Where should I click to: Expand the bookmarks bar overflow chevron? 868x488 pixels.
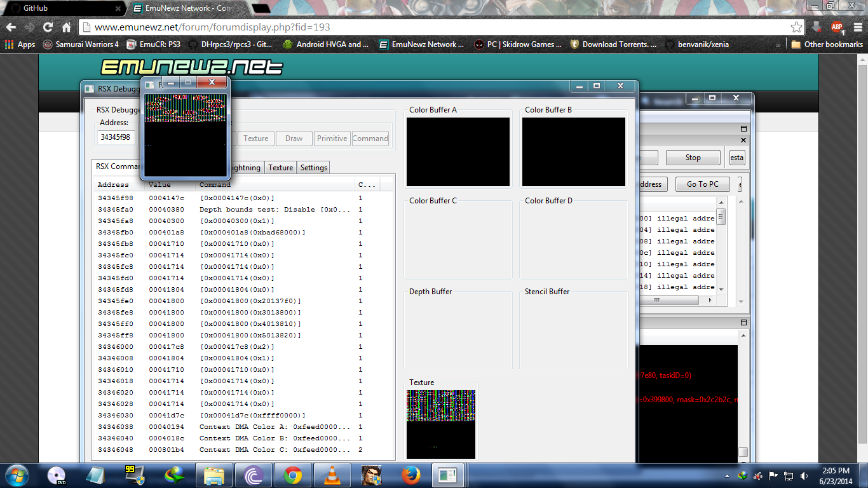click(778, 44)
